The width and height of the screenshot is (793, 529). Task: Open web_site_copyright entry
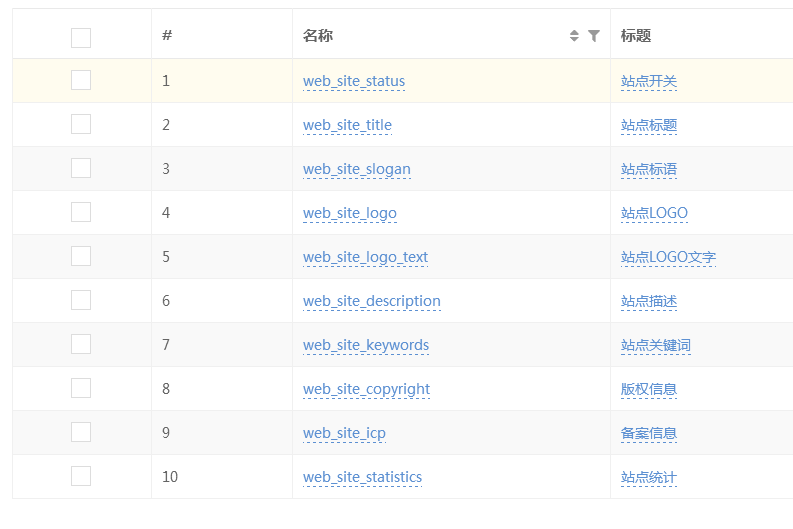click(x=367, y=389)
